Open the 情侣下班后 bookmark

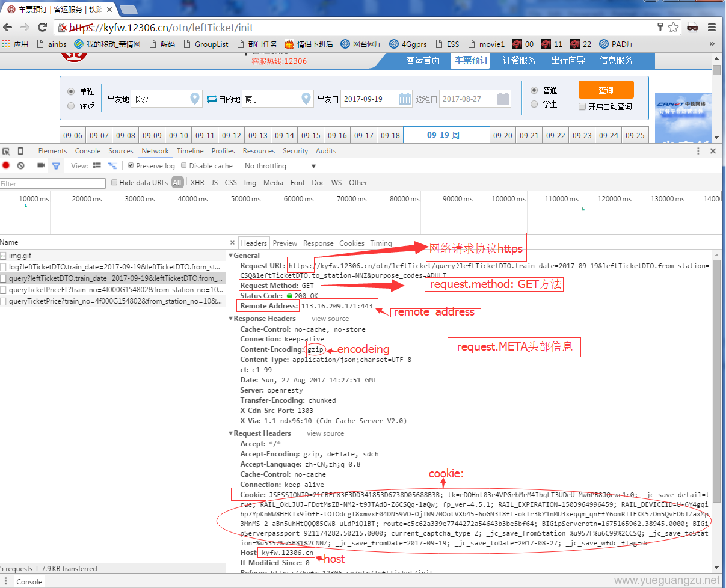pos(309,44)
